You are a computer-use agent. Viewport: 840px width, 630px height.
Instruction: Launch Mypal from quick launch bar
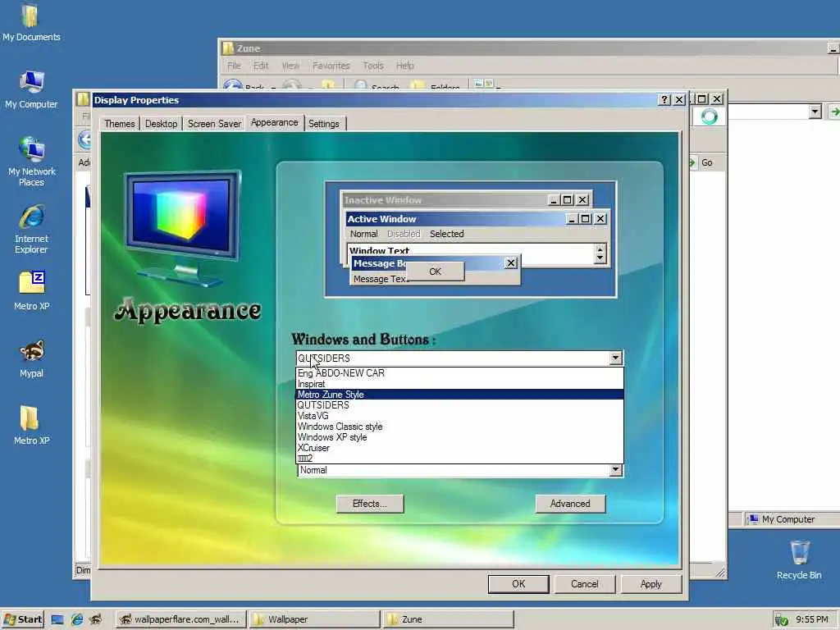coord(96,620)
